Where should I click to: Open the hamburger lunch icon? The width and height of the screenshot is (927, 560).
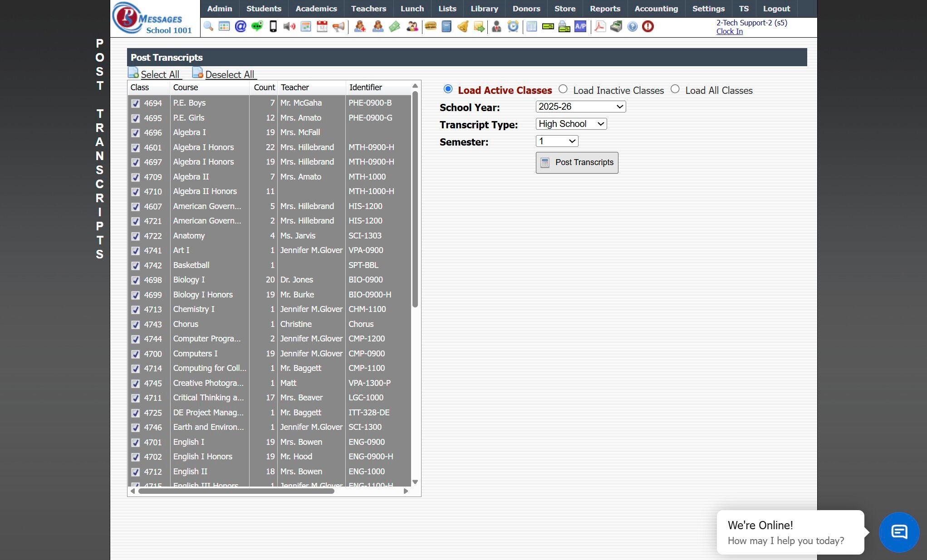430,26
